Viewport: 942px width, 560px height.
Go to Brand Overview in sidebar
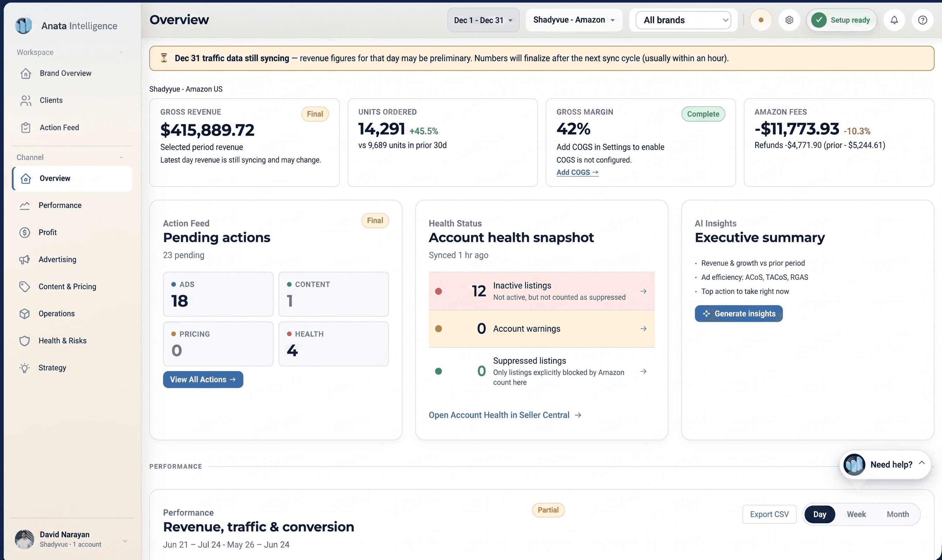[x=72, y=73]
